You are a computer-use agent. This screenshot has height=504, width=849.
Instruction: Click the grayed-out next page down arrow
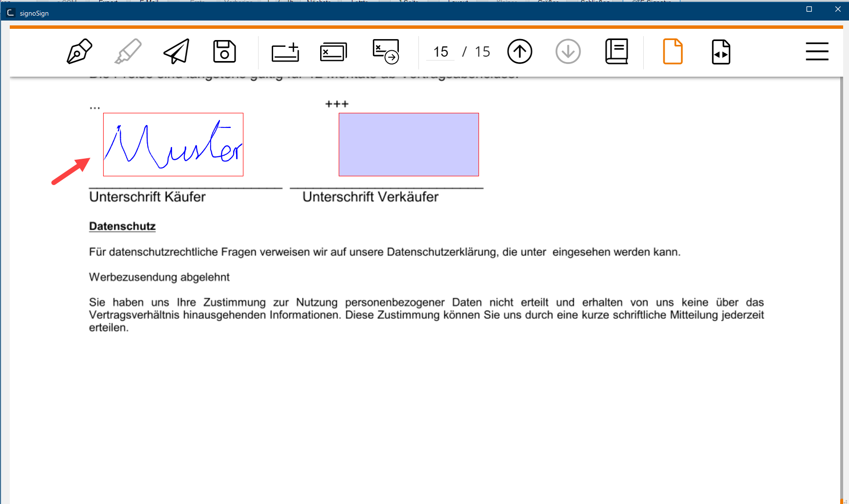point(568,51)
